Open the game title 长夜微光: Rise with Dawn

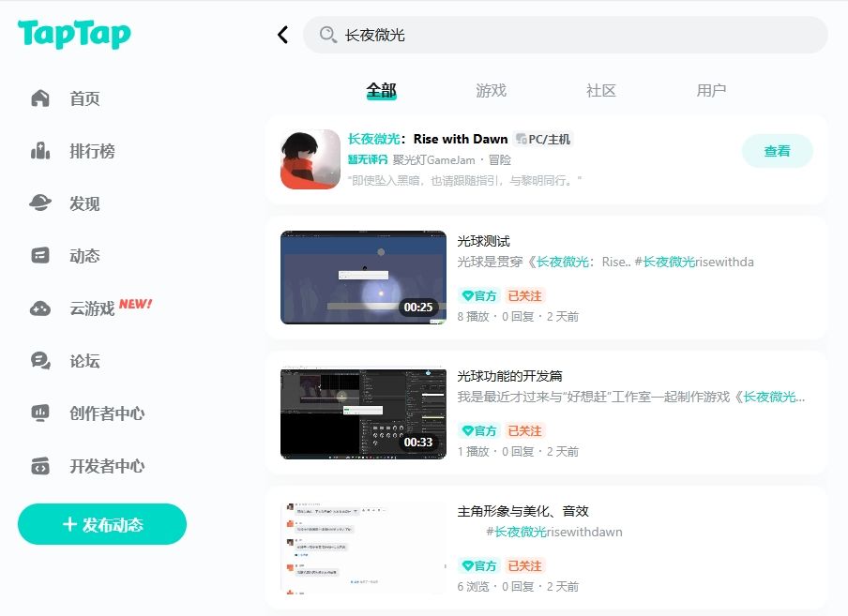[x=428, y=139]
